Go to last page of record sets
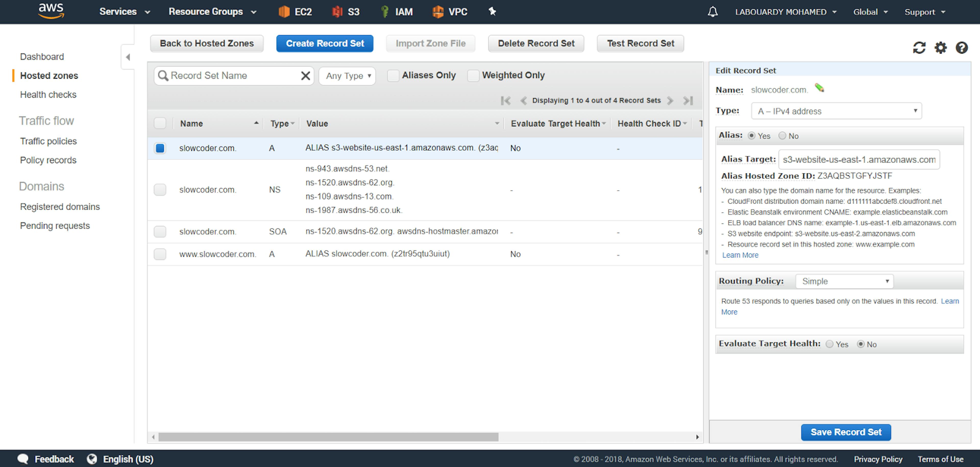Viewport: 980px width, 467px height. (x=688, y=100)
